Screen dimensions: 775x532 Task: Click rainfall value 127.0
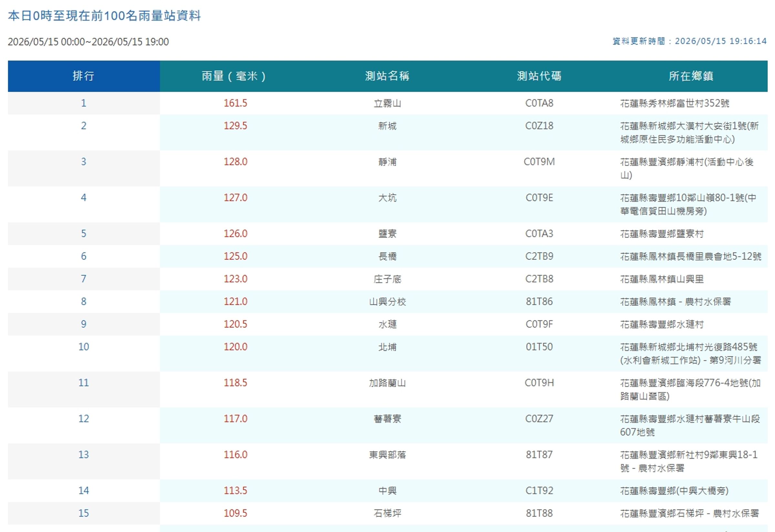click(x=235, y=198)
